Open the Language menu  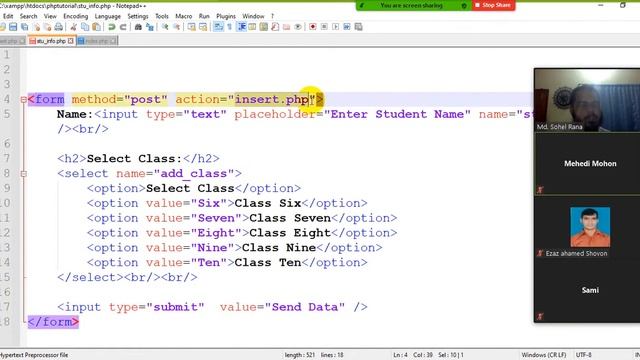(x=108, y=16)
